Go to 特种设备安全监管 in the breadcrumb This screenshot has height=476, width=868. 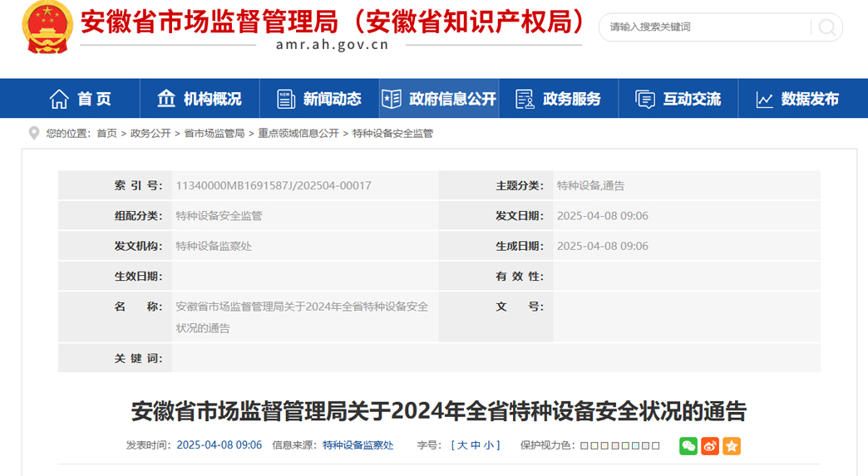coord(392,133)
